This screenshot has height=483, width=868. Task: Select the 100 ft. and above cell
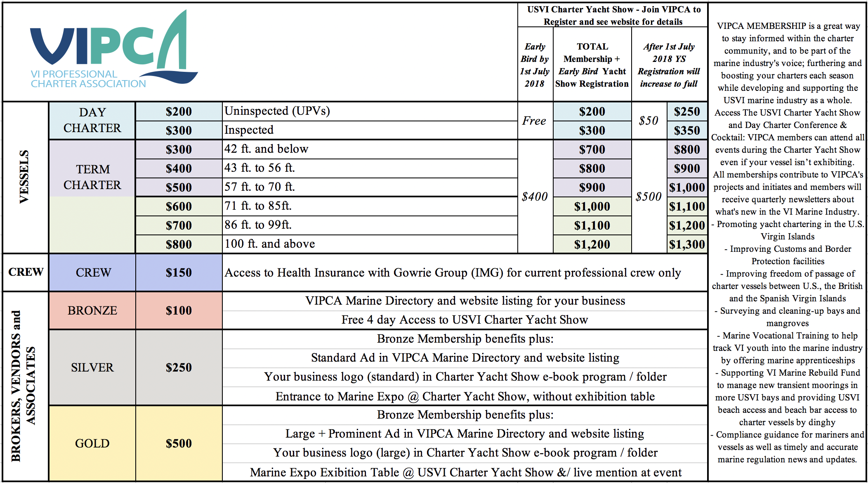[x=370, y=244]
